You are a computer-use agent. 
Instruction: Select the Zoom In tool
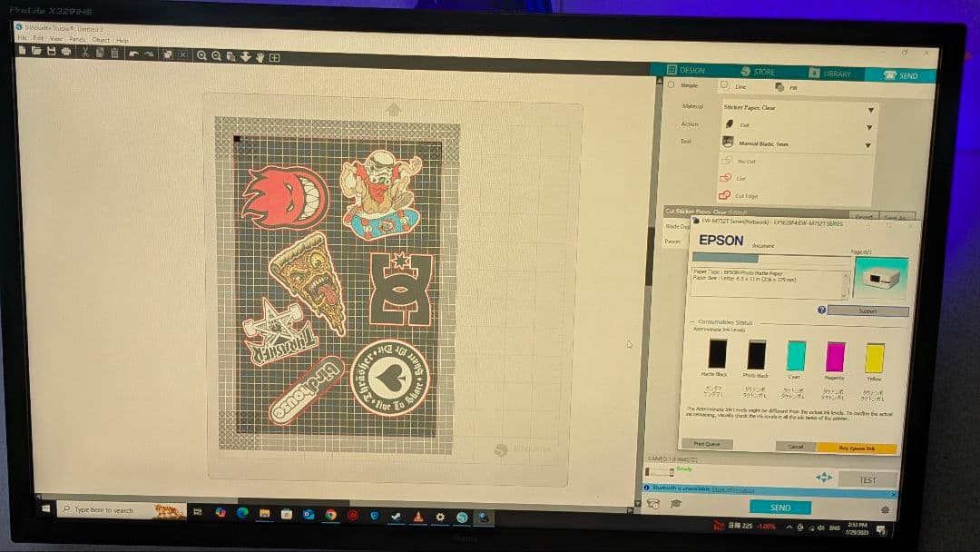coord(201,54)
